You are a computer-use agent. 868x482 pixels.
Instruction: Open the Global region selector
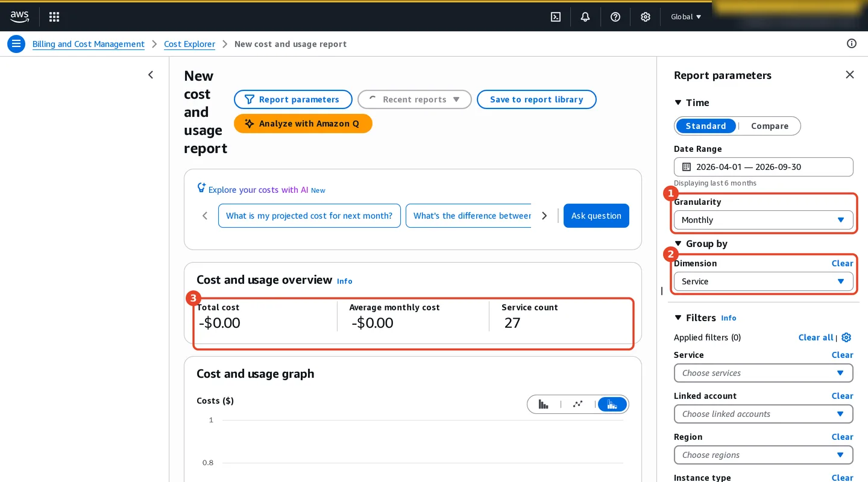click(x=686, y=17)
